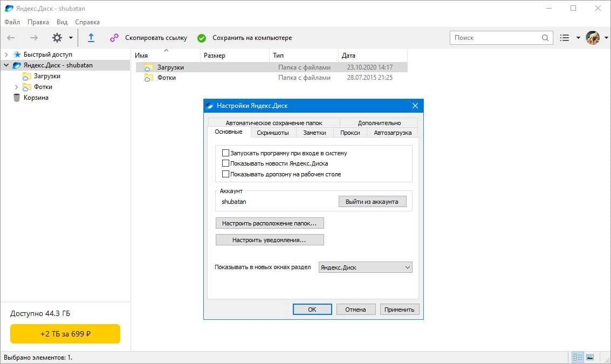Click the Quick access star icon

click(17, 54)
